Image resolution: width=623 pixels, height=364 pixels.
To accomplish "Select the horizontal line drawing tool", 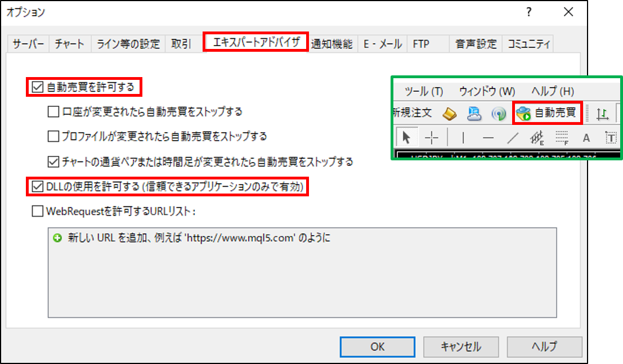I will 488,138.
